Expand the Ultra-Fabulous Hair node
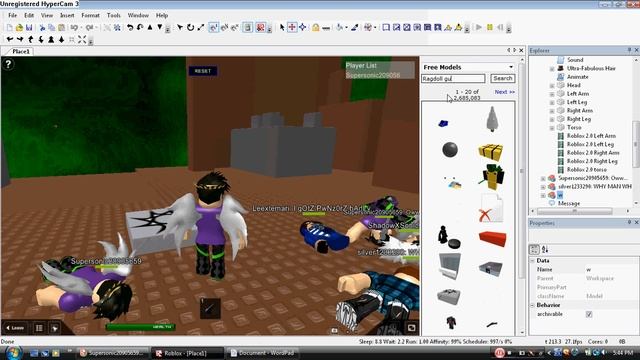Screen dimensions: 640x360 click(551, 69)
